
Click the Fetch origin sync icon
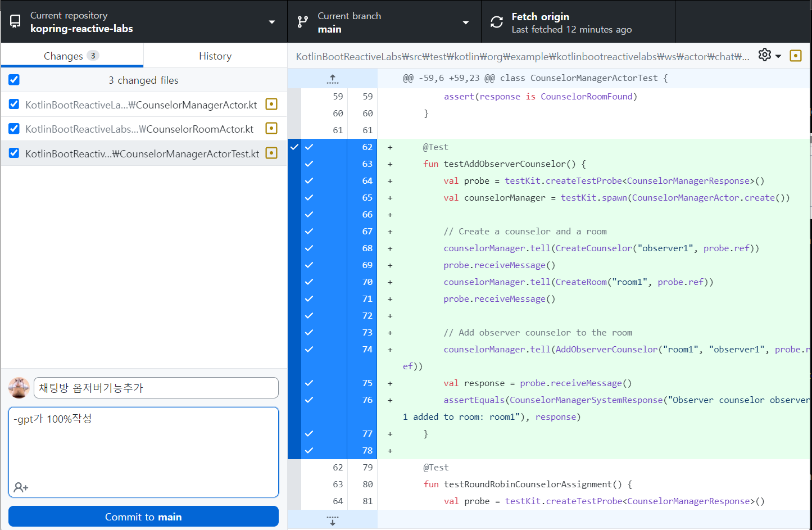(496, 22)
